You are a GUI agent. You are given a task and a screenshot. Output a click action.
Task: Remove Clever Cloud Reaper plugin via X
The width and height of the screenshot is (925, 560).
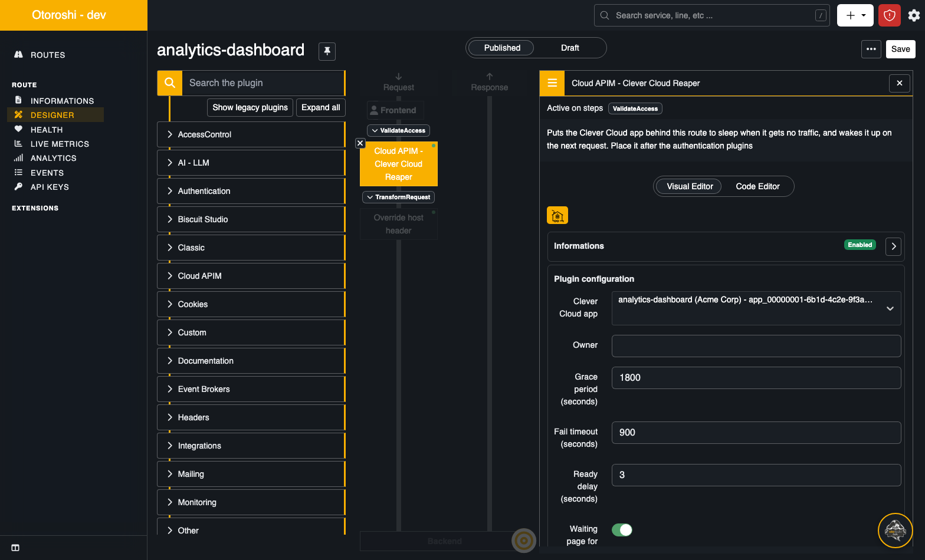click(x=360, y=143)
